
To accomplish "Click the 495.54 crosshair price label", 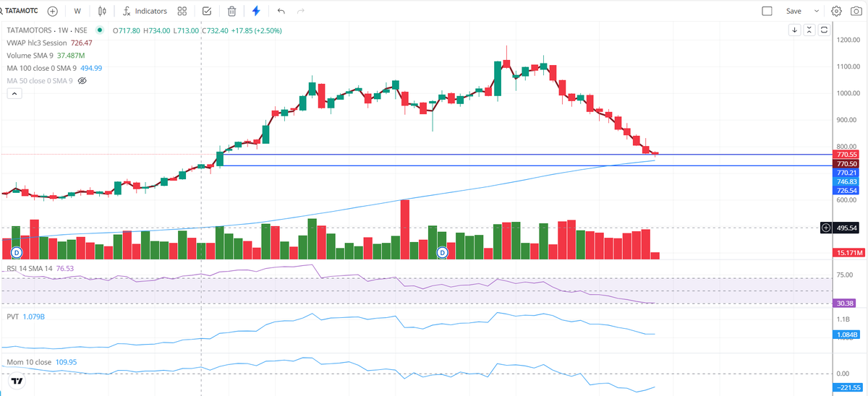I will [x=846, y=228].
